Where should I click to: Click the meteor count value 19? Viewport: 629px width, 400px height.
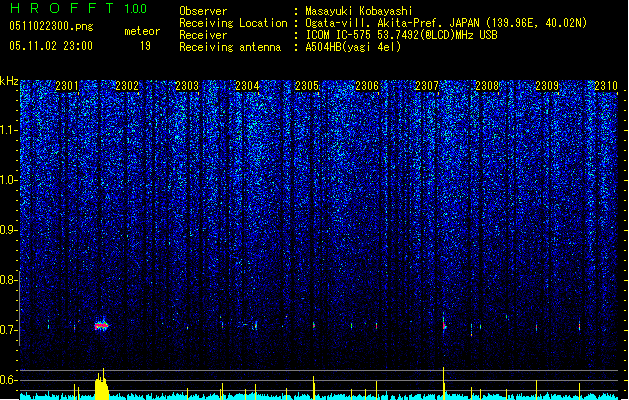tap(145, 46)
